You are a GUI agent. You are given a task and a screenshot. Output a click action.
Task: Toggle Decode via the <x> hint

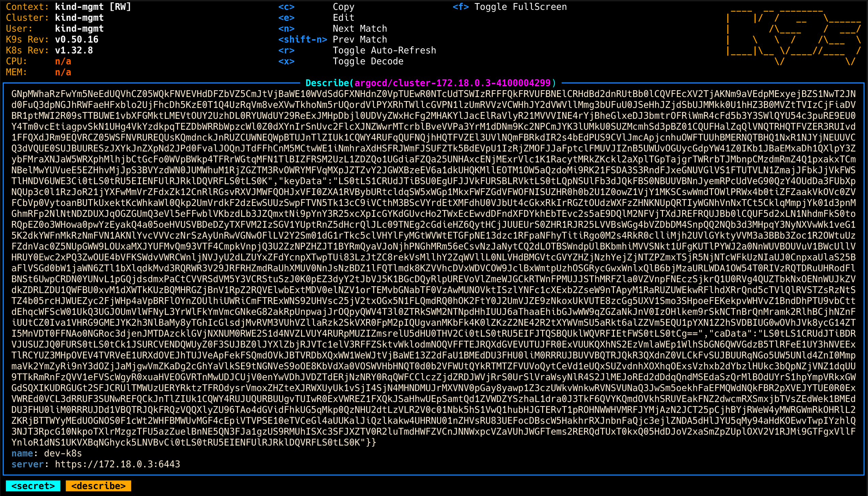click(x=286, y=61)
